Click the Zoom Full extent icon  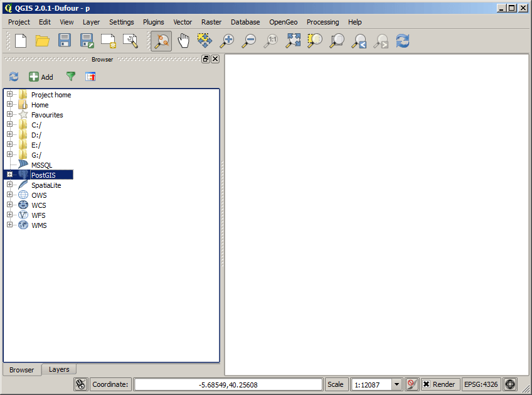pos(293,40)
